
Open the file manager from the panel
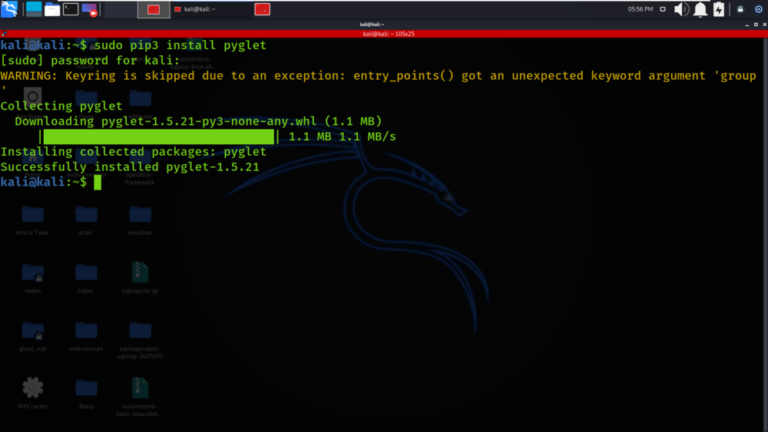coord(51,10)
